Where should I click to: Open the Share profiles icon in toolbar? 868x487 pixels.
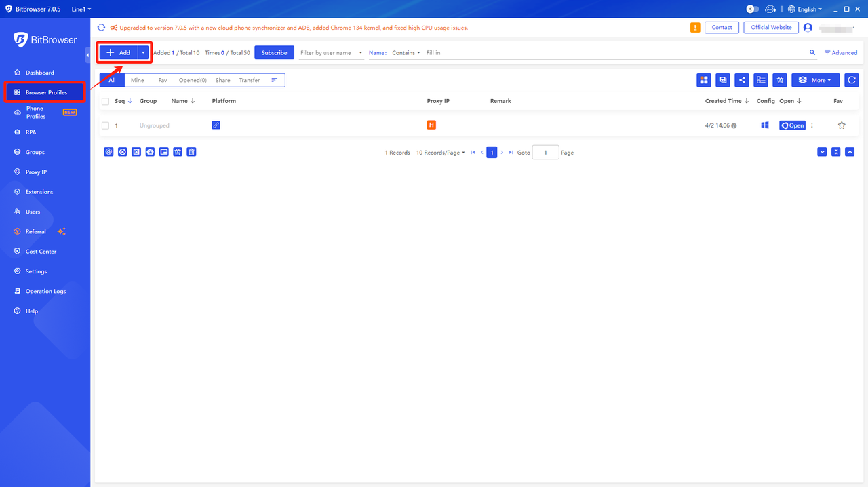point(741,79)
